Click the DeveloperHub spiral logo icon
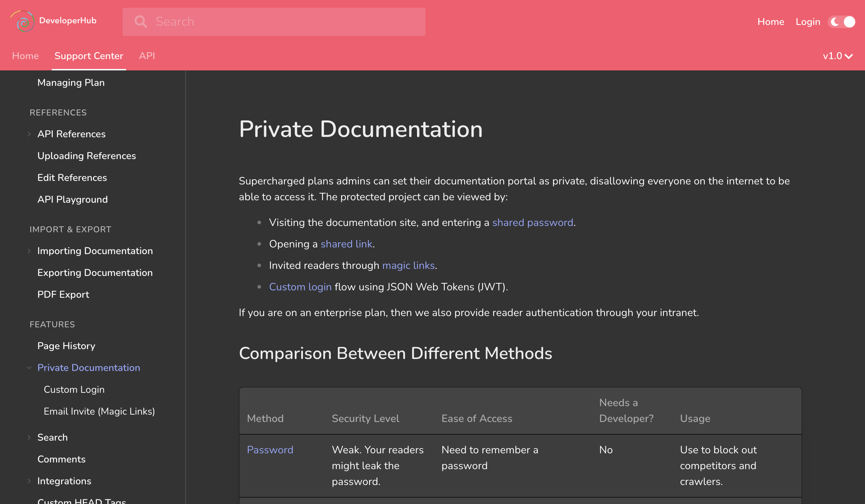This screenshot has height=504, width=865. (x=23, y=21)
